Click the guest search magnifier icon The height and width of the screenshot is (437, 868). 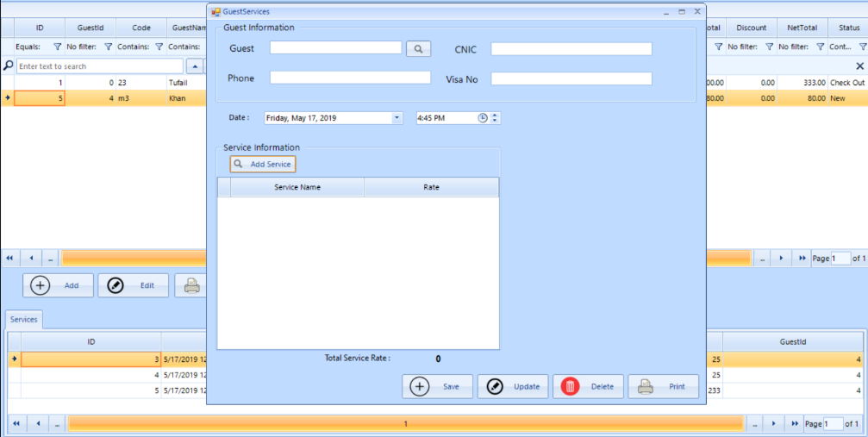(x=418, y=49)
